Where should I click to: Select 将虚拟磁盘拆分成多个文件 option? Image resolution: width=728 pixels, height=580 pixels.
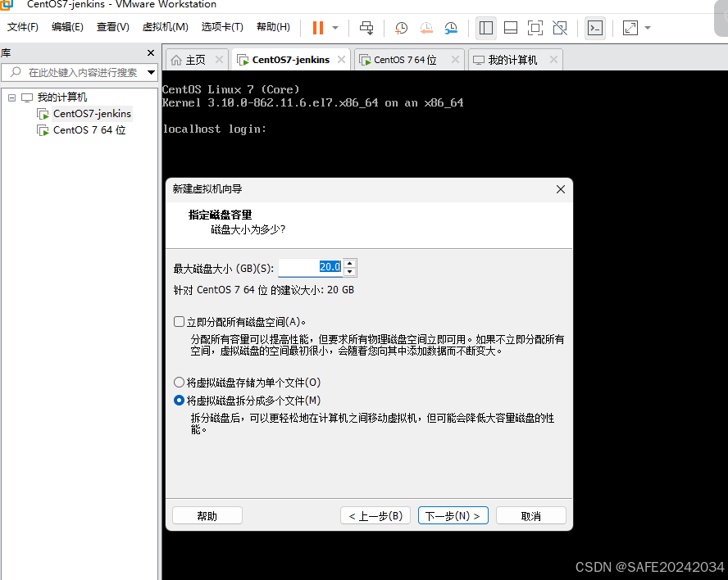(180, 401)
